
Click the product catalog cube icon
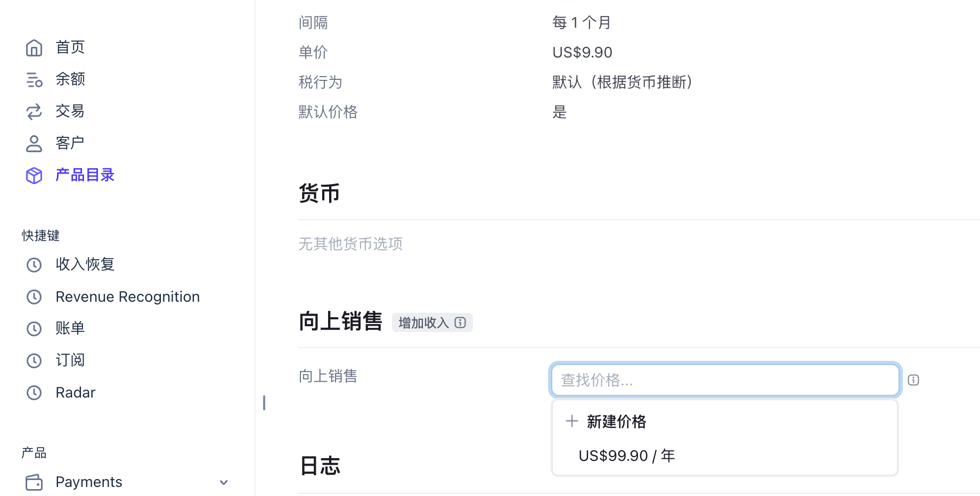click(x=34, y=176)
